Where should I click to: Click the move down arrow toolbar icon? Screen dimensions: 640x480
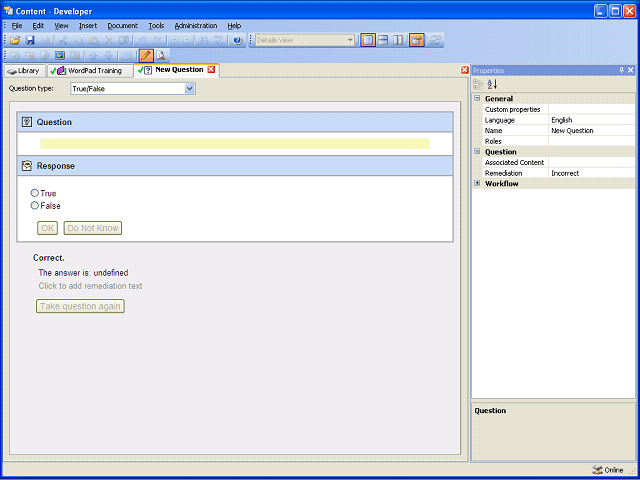108,55
